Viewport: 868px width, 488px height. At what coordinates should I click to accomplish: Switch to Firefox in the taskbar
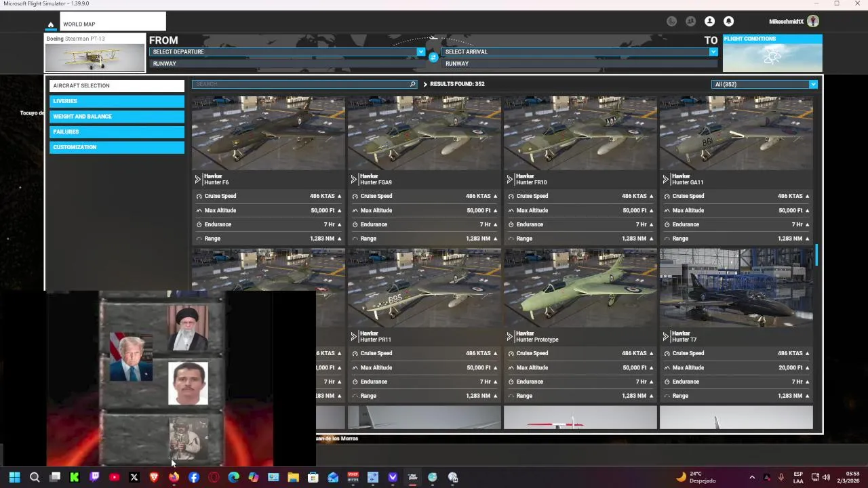tap(174, 477)
